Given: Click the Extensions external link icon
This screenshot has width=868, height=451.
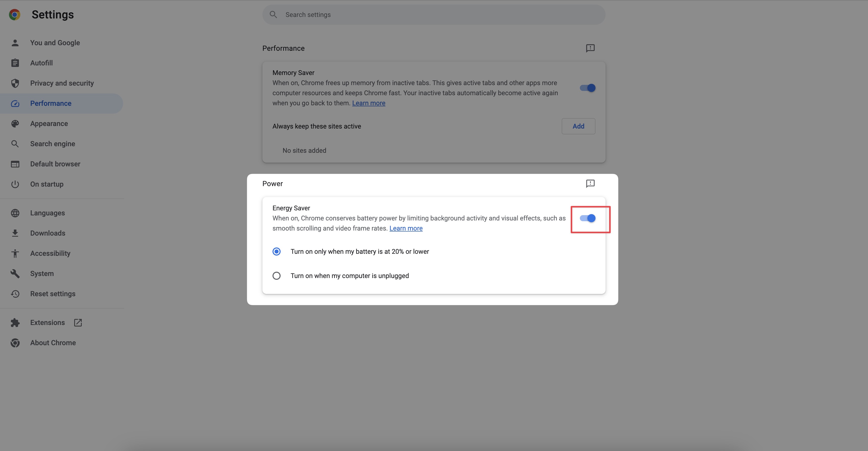Looking at the screenshot, I should click(x=78, y=323).
